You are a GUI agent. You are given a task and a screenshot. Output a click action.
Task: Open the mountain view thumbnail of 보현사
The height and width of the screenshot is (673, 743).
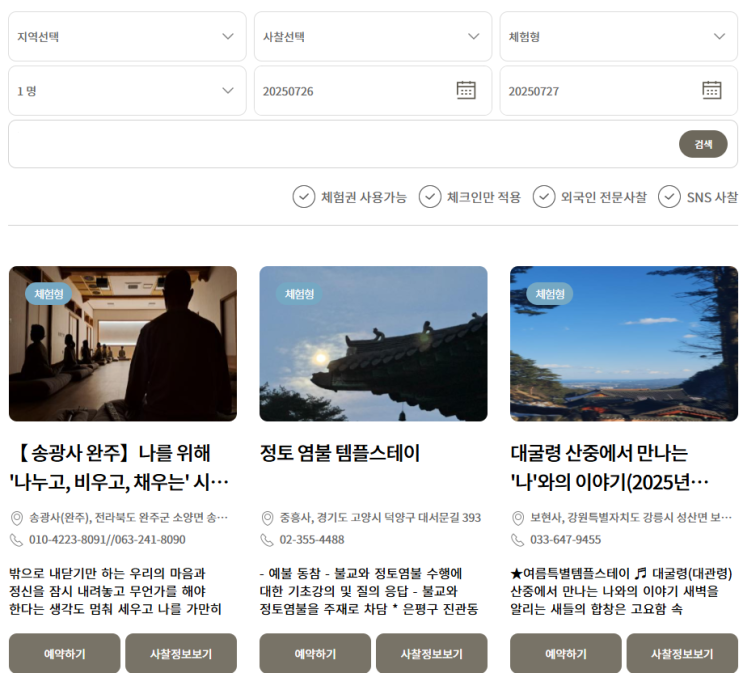tap(624, 344)
